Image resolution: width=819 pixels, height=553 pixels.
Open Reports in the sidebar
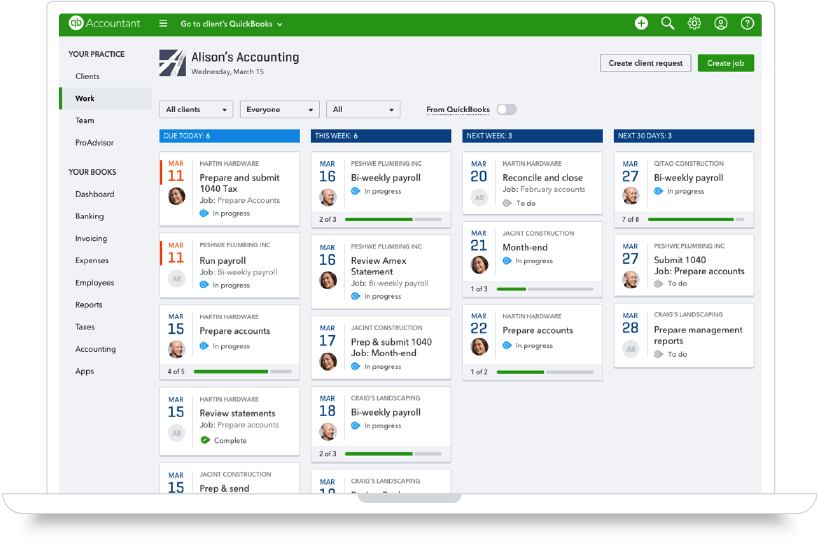(89, 304)
